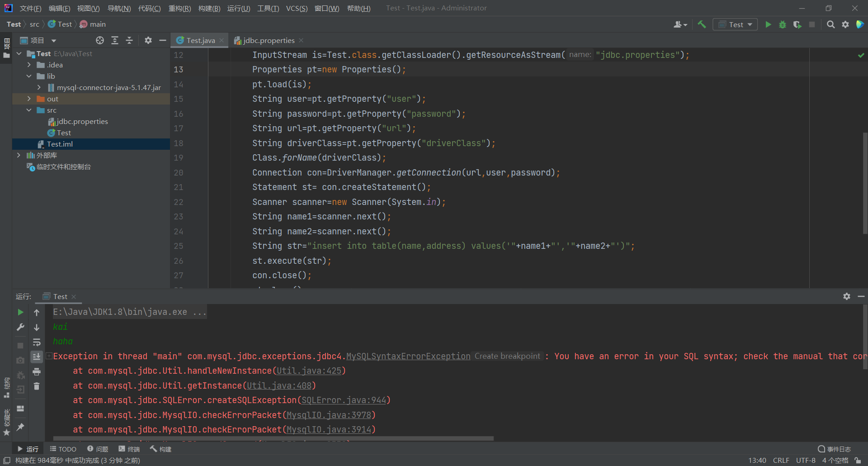This screenshot has height=466, width=868.
Task: Open the 文件(F) menu
Action: click(30, 9)
